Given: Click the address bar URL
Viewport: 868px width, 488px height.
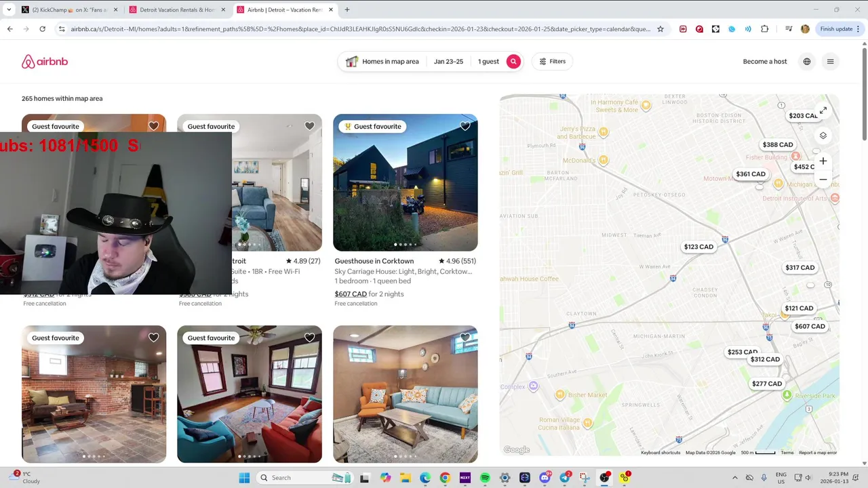Looking at the screenshot, I should (x=359, y=29).
